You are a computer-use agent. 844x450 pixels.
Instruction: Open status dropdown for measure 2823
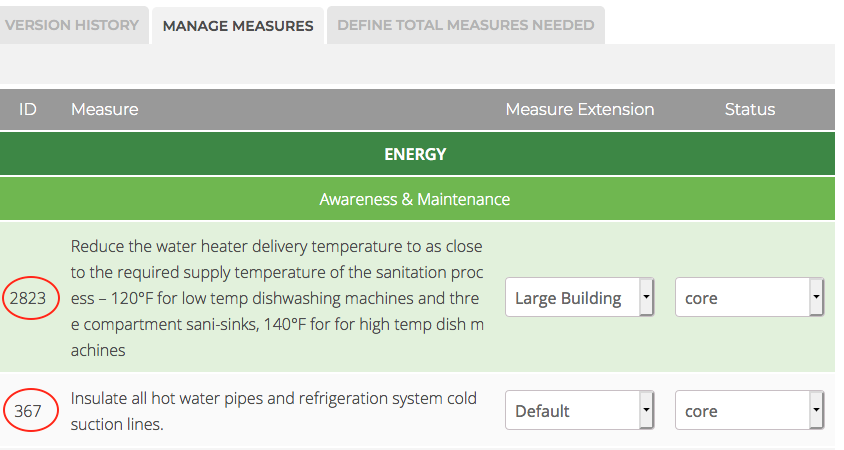pos(749,297)
